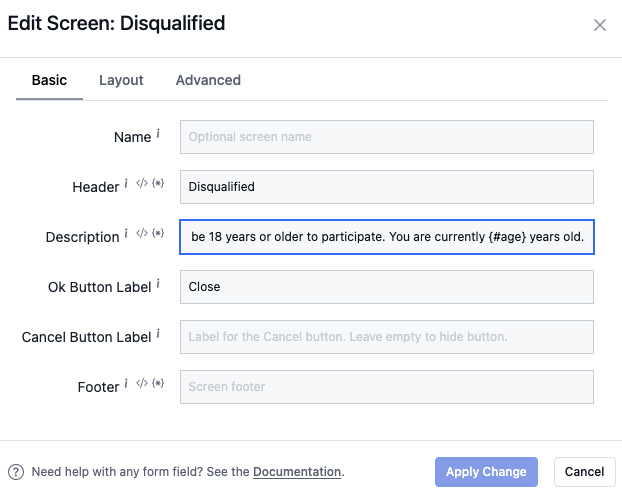
Task: Click the code icon next to Footer
Action: point(142,385)
